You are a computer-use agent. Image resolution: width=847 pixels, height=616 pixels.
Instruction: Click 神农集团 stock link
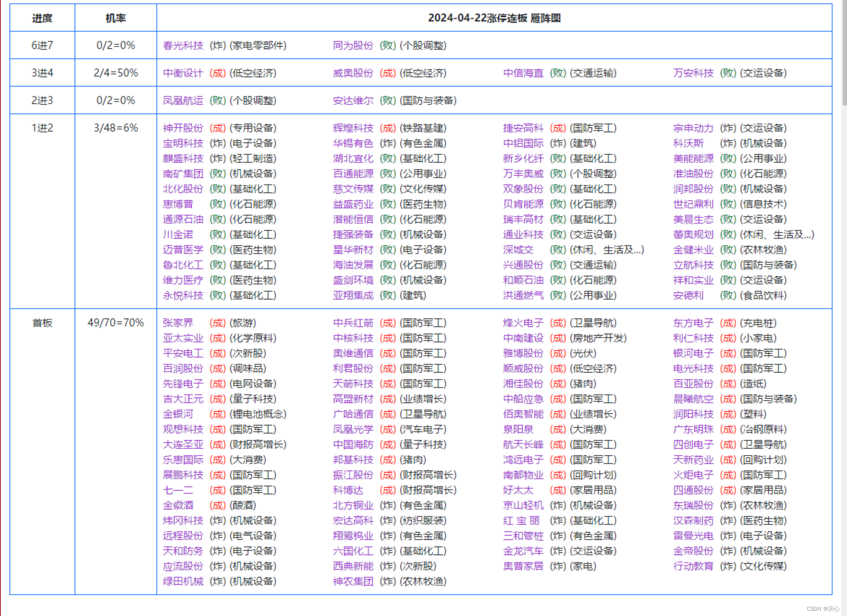[353, 582]
